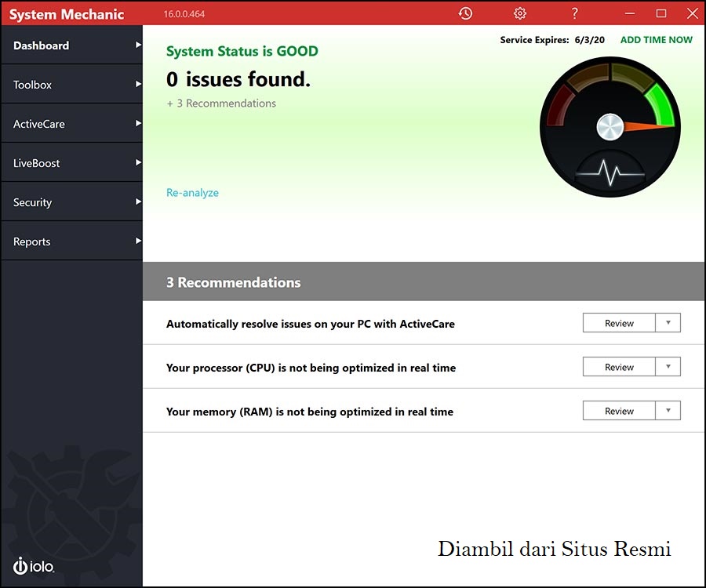Click the iolo logo at bottom left
This screenshot has width=706, height=588.
[x=33, y=566]
